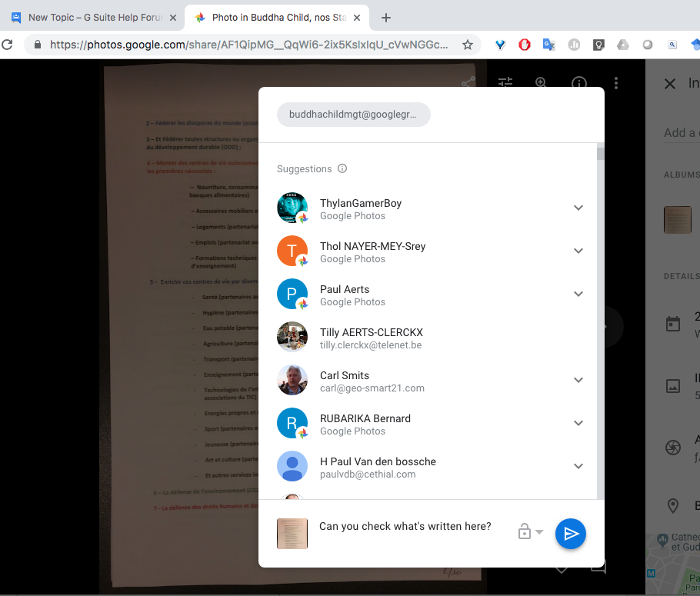The height and width of the screenshot is (596, 700).
Task: Select ThylanGamerBoy avatar
Action: (292, 208)
